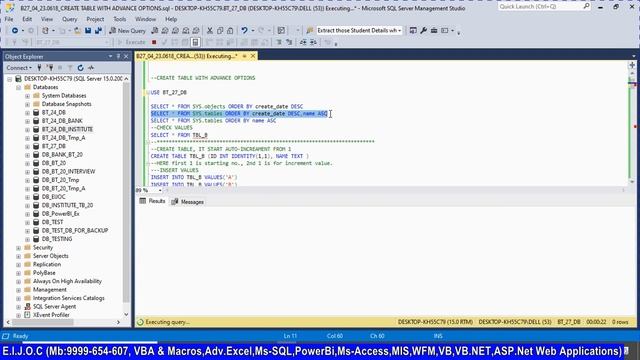
Task: Click the New Query toolbar button
Action: coord(127,31)
